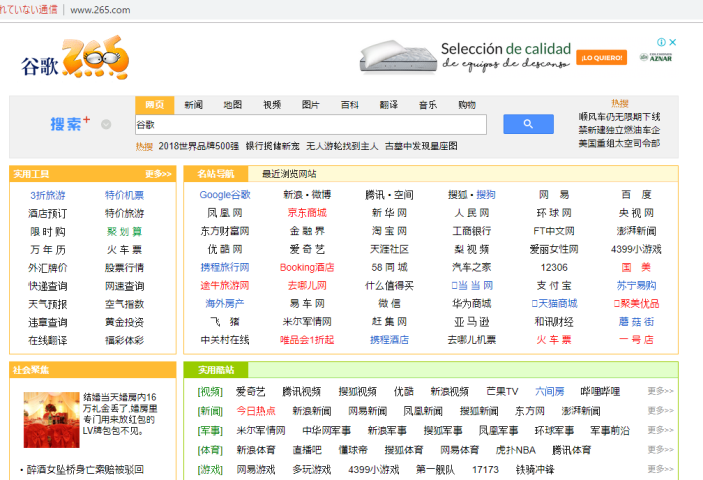Image resolution: width=703 pixels, height=480 pixels.
Task: Select the 翻译 search tab
Action: pyautogui.click(x=389, y=105)
